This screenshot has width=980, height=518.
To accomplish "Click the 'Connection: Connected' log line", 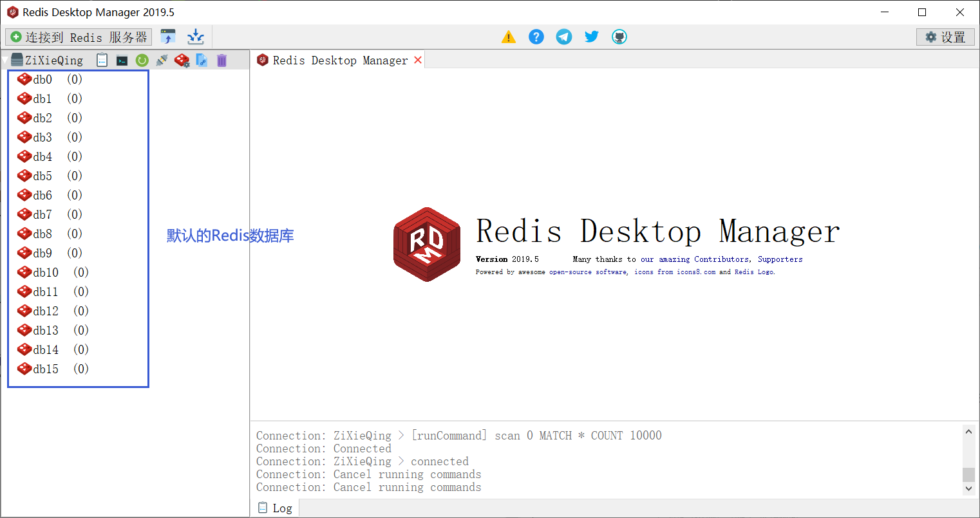I will [323, 449].
